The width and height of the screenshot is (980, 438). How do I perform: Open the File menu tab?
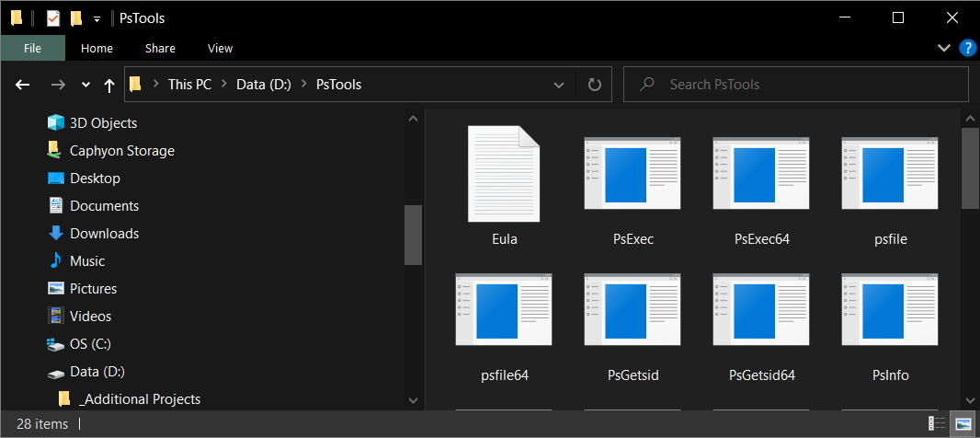(x=32, y=48)
